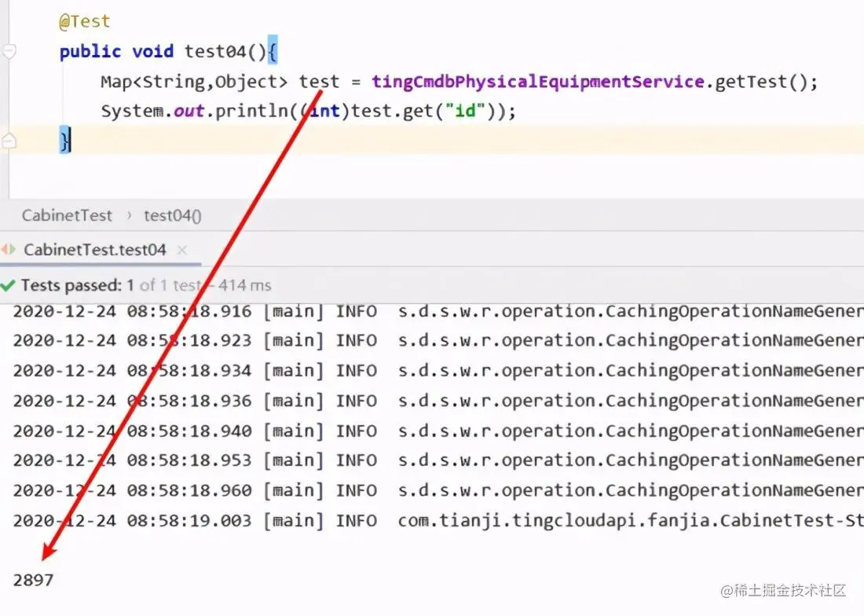The width and height of the screenshot is (864, 616).
Task: Click the green tests passed checkmark icon
Action: coord(8,285)
